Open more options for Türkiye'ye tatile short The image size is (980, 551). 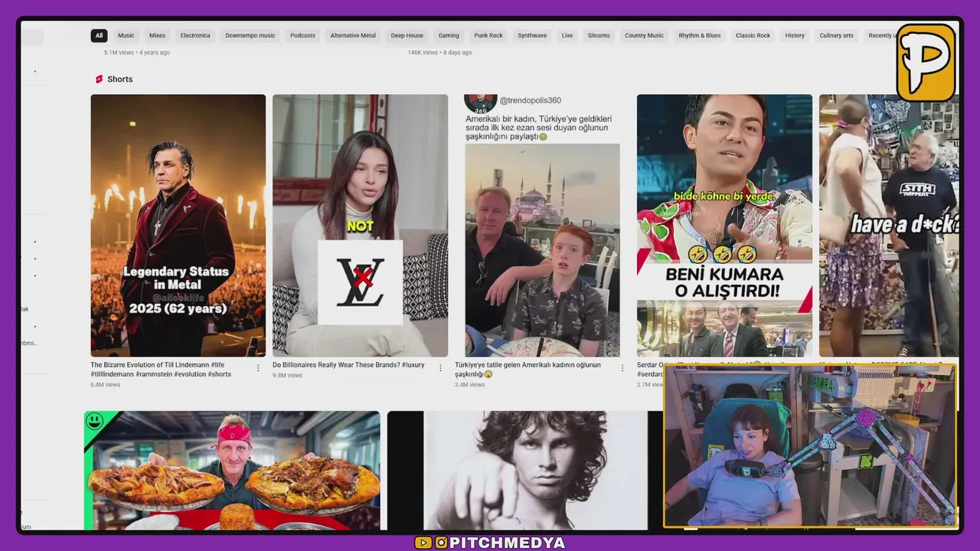[x=622, y=368]
